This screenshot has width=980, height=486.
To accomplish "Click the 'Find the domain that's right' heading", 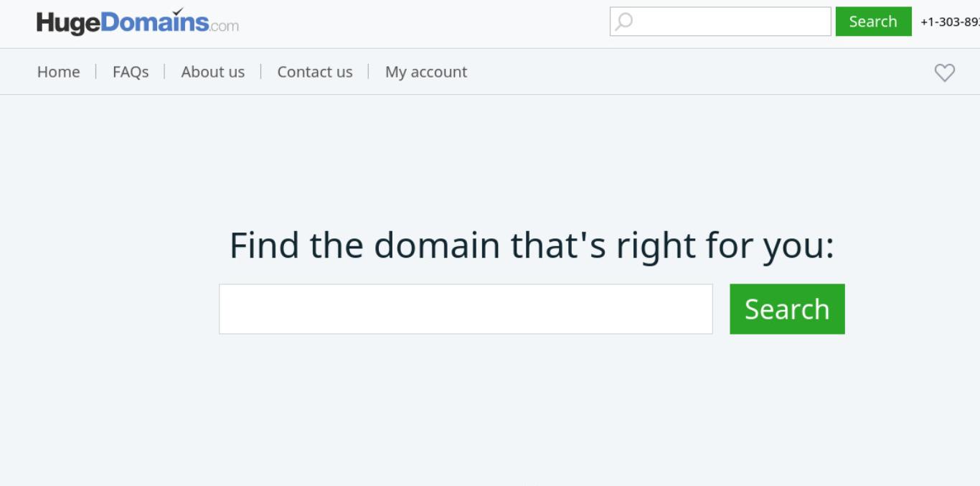I will pyautogui.click(x=532, y=246).
